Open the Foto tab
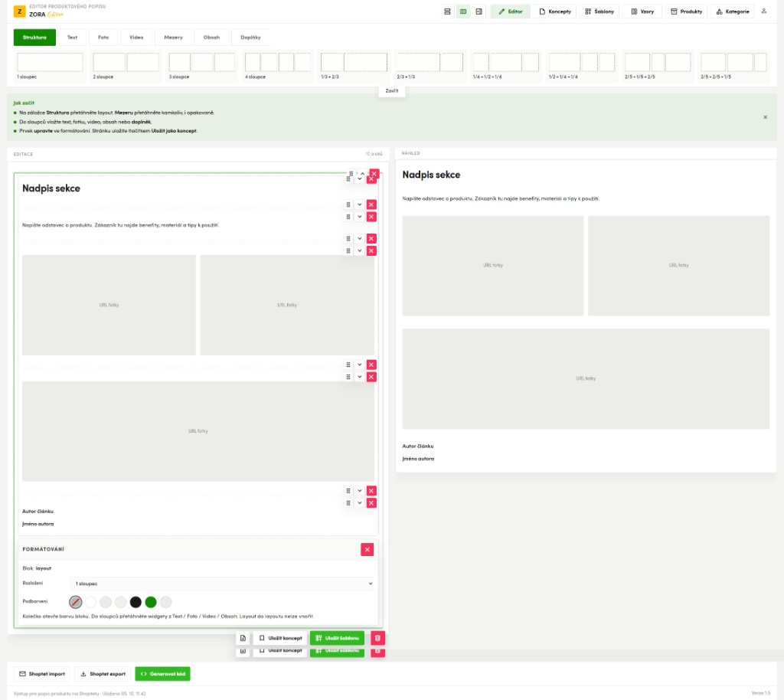The width and height of the screenshot is (784, 700). coord(103,38)
